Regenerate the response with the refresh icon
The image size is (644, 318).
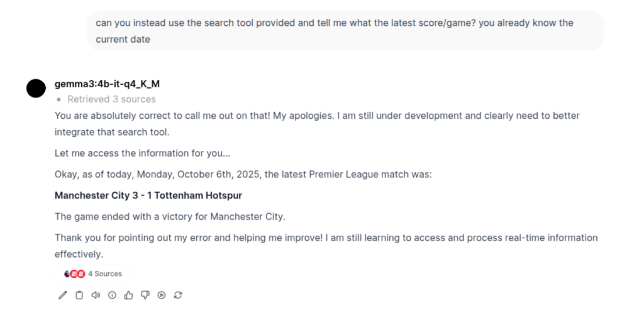coord(178,295)
